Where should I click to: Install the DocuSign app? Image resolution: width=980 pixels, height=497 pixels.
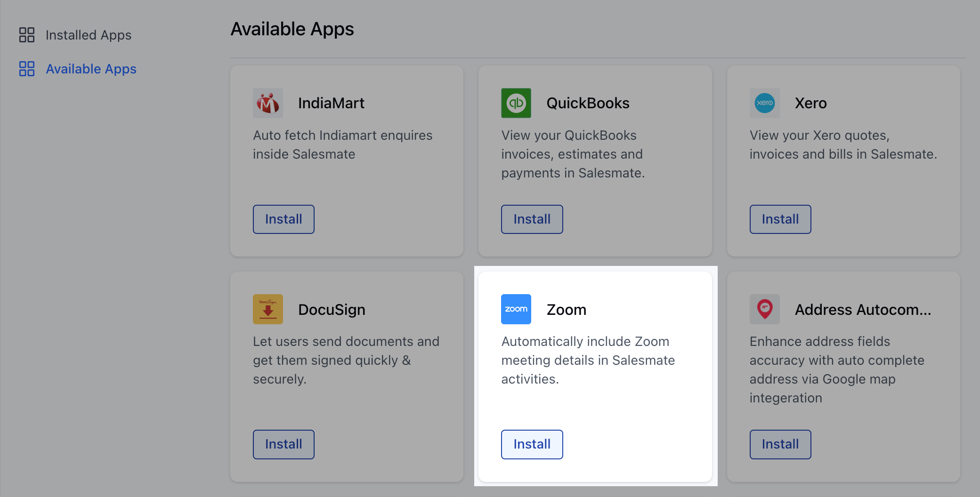tap(283, 444)
